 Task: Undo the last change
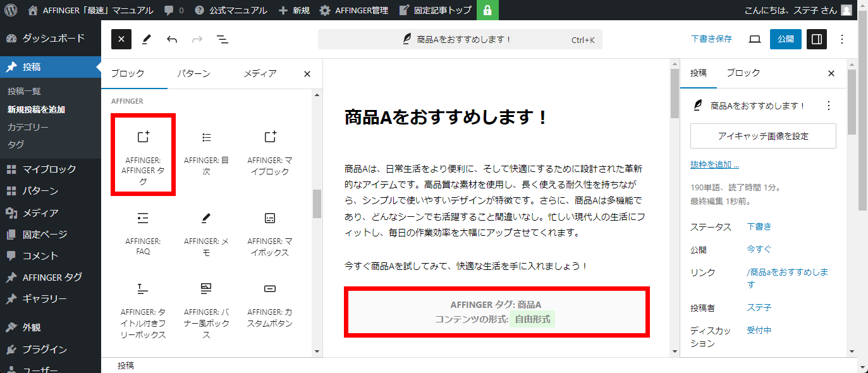coord(172,39)
